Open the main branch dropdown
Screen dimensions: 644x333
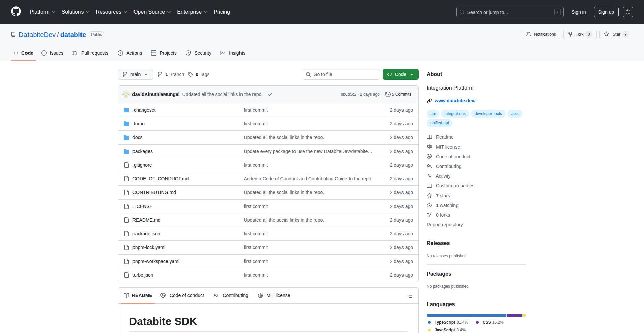coord(135,74)
